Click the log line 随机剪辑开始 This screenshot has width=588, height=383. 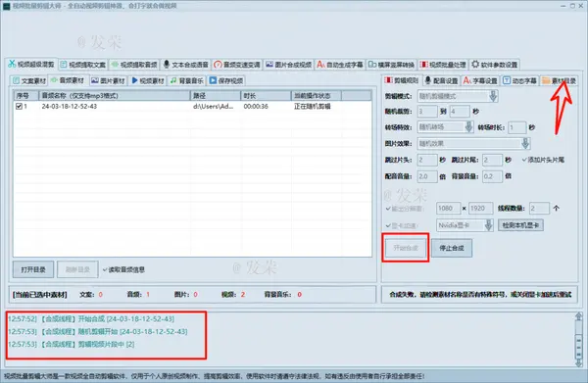click(97, 332)
